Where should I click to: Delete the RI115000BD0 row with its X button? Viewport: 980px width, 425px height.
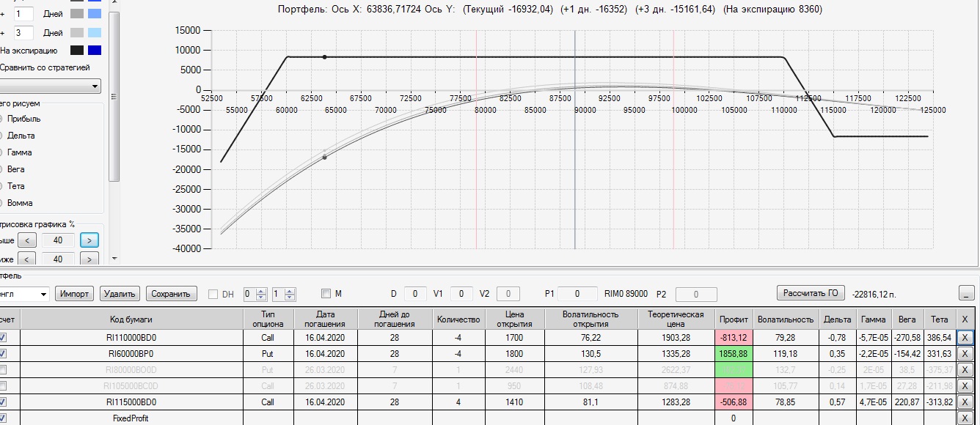[x=965, y=402]
